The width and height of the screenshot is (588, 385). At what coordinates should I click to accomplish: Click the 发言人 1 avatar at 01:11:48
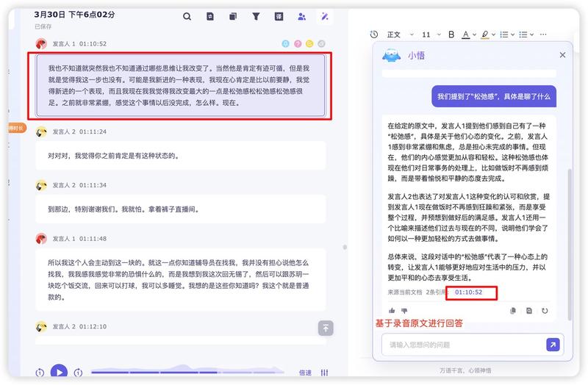point(41,239)
